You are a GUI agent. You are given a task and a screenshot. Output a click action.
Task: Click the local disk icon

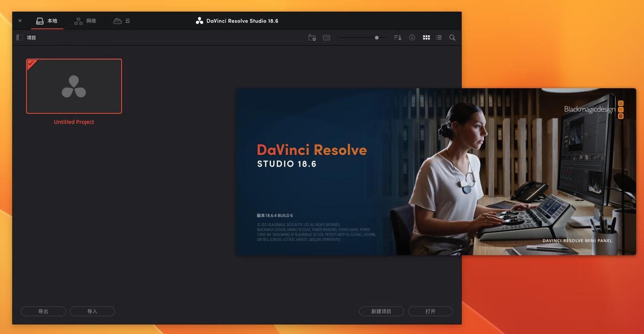40,21
